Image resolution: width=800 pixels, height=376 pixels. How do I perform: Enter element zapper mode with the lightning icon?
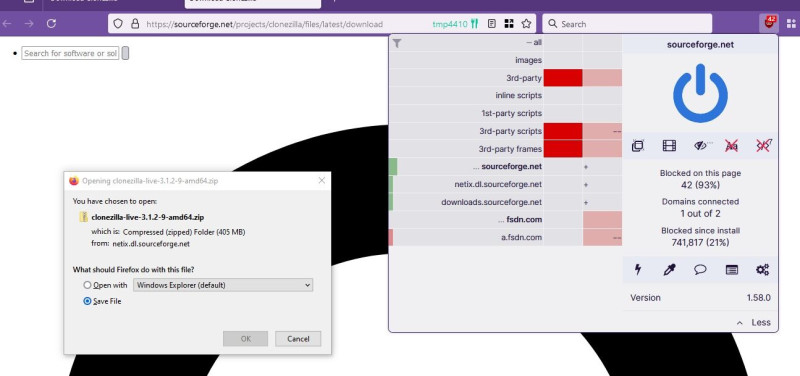pyautogui.click(x=638, y=269)
